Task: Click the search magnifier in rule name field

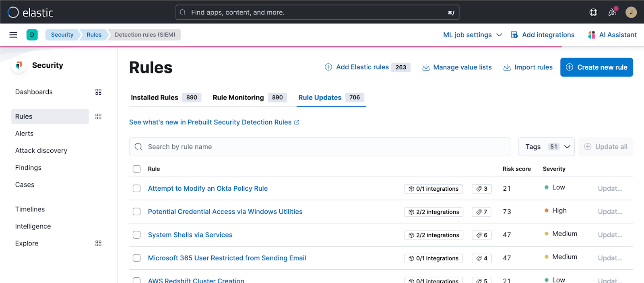Action: (x=138, y=147)
